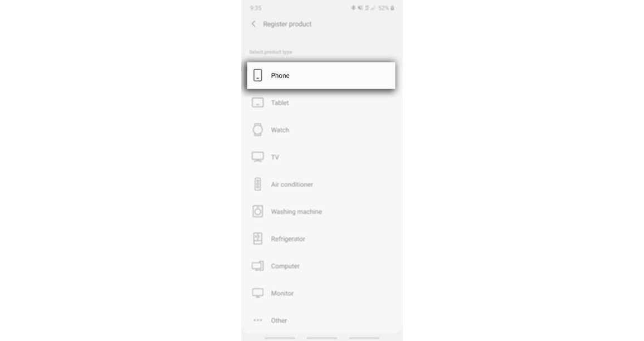Go back using the arrow icon

253,24
